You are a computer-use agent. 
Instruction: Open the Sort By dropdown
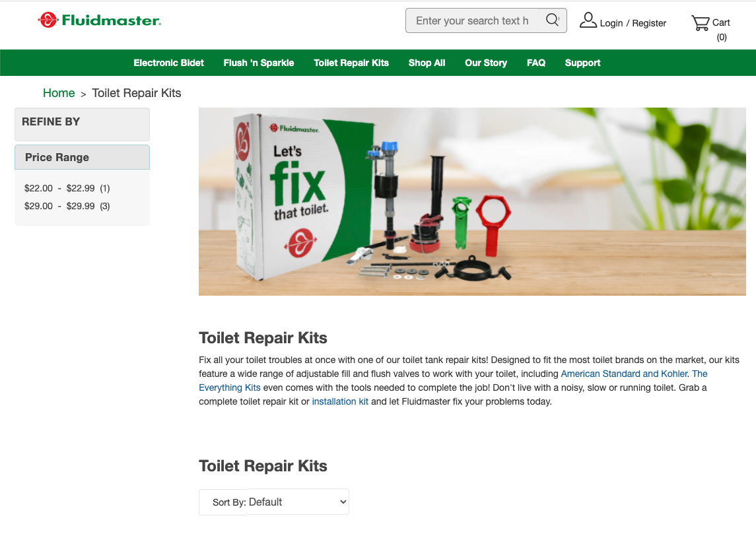pos(274,502)
